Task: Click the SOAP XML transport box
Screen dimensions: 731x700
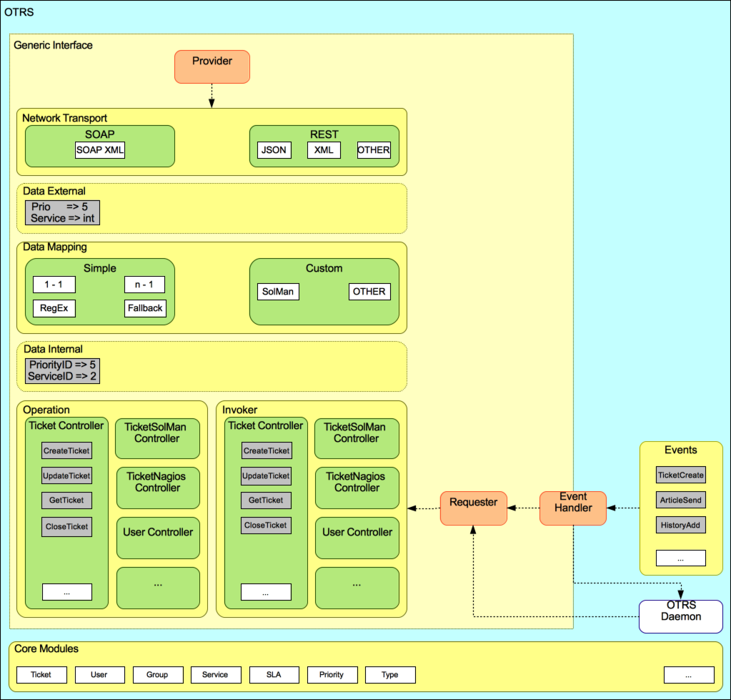Action: coord(99,149)
